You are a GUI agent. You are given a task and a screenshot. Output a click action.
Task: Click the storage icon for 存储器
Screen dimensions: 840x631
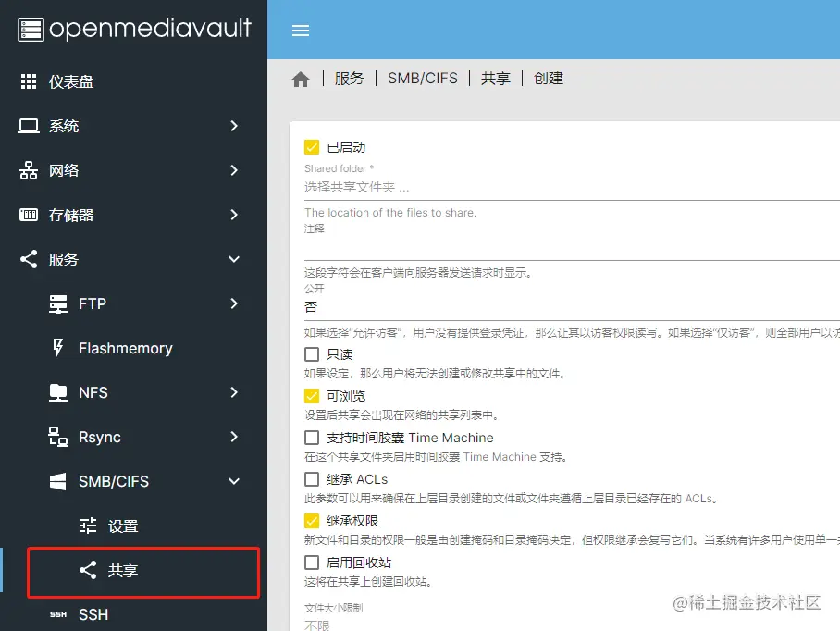coord(29,215)
